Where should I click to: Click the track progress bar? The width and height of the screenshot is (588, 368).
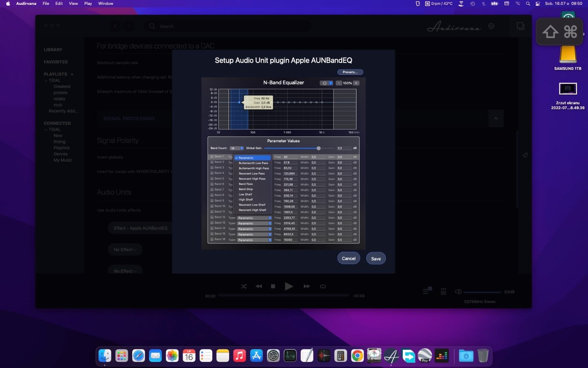point(284,295)
